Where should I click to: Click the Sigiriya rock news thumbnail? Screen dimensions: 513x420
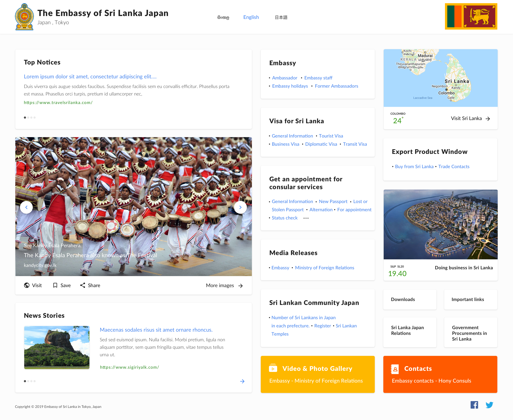click(57, 347)
